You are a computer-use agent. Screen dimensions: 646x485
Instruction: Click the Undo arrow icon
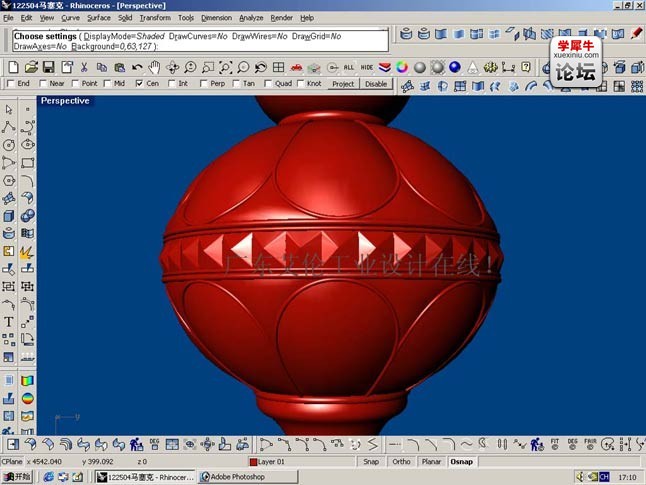(137, 67)
